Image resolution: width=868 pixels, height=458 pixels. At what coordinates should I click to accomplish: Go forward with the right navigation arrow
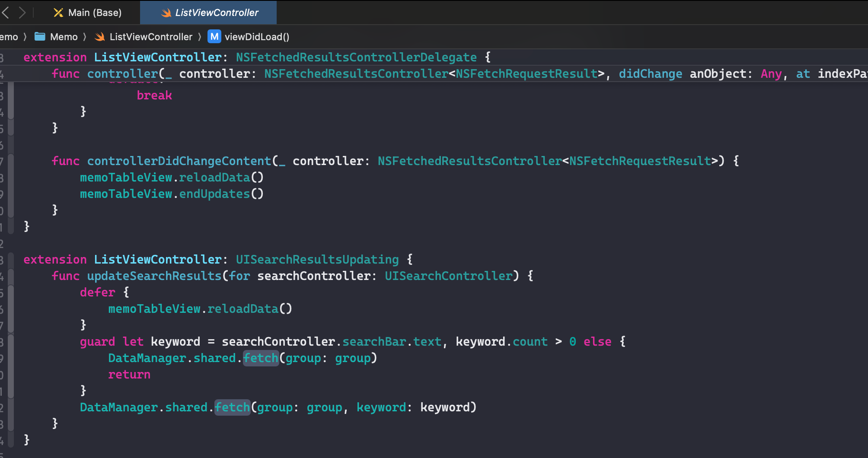[22, 13]
